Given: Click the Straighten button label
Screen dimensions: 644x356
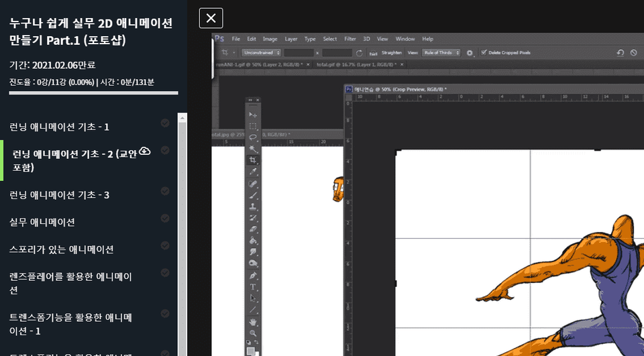Looking at the screenshot, I should (391, 52).
